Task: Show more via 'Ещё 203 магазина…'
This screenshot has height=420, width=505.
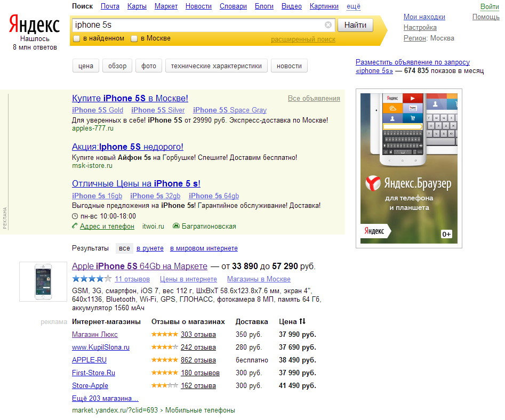Action: 105,399
